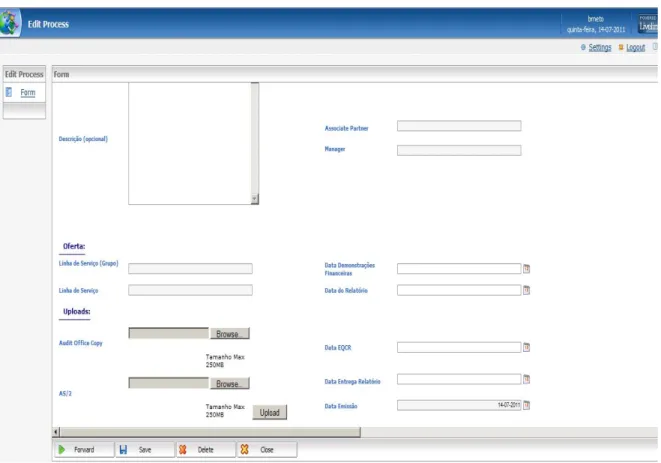This screenshot has width=661, height=463.
Task: Click the Form document icon in sidebar
Action: (x=9, y=92)
